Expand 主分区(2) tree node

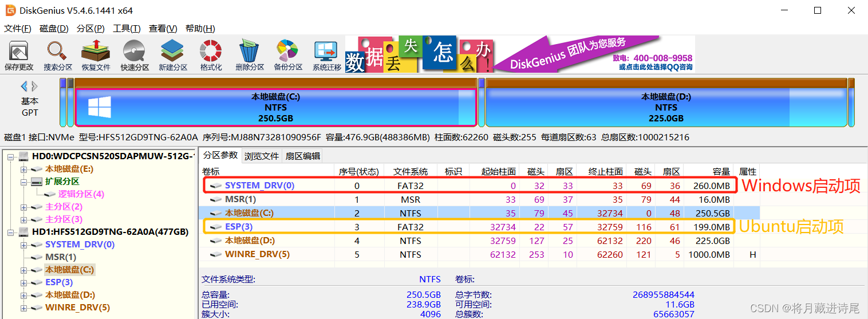point(23,207)
